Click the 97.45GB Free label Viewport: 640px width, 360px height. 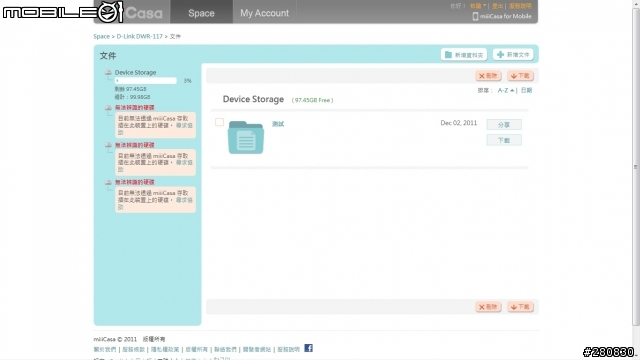pos(312,100)
